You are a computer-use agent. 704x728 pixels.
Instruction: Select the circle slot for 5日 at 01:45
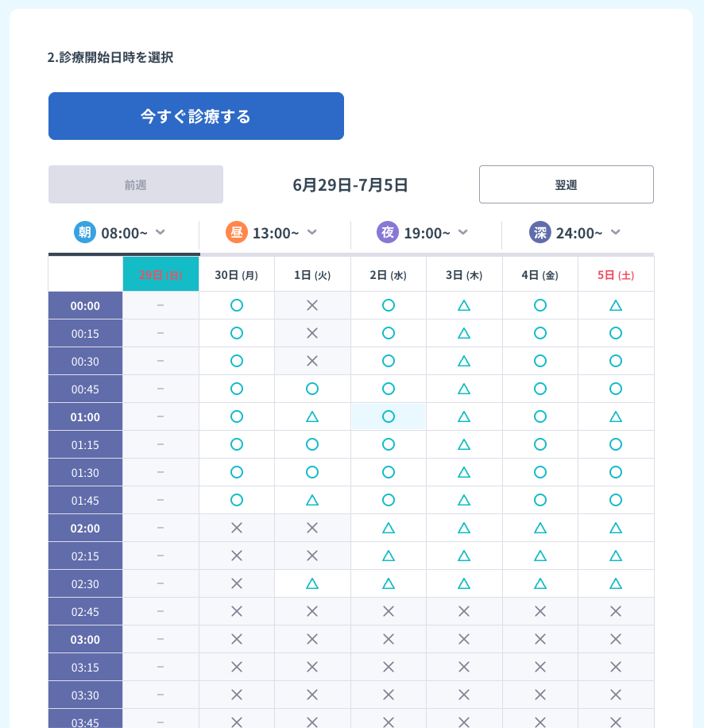coord(616,500)
